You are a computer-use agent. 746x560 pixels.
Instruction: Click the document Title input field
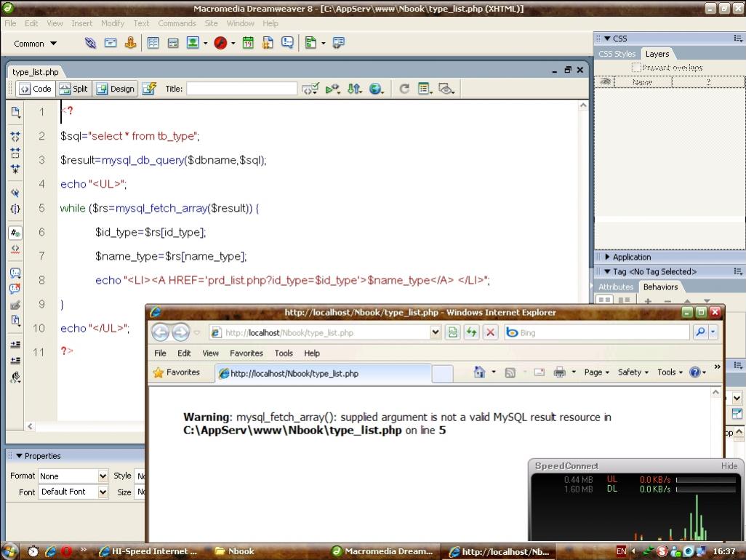point(241,89)
